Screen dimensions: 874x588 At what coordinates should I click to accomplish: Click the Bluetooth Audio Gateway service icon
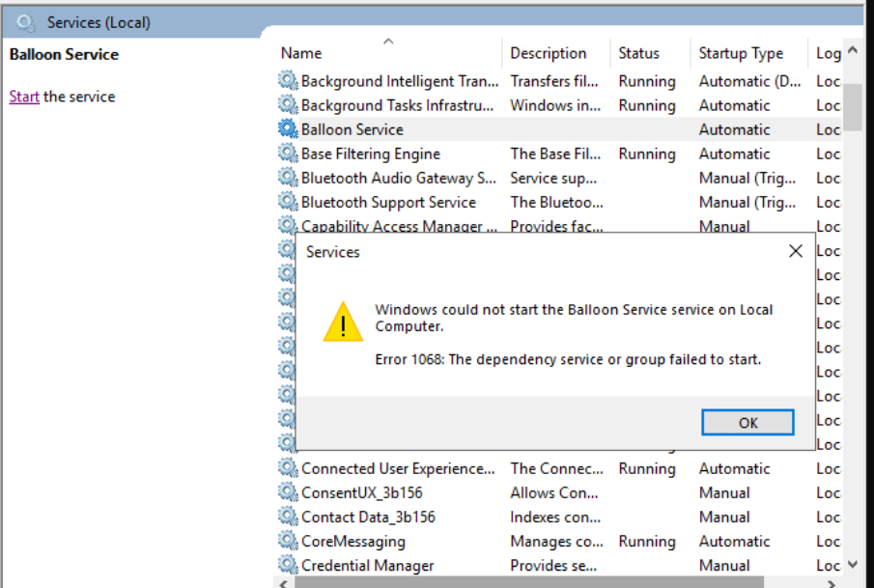[x=288, y=178]
